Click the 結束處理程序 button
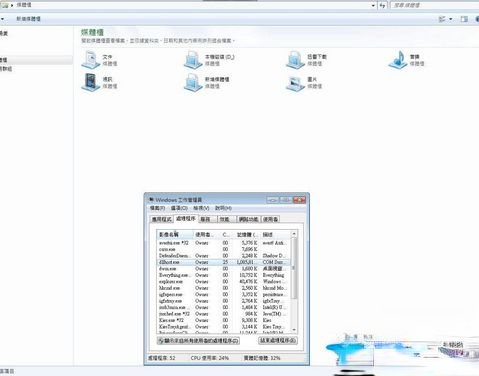479x376 pixels. pos(278,341)
